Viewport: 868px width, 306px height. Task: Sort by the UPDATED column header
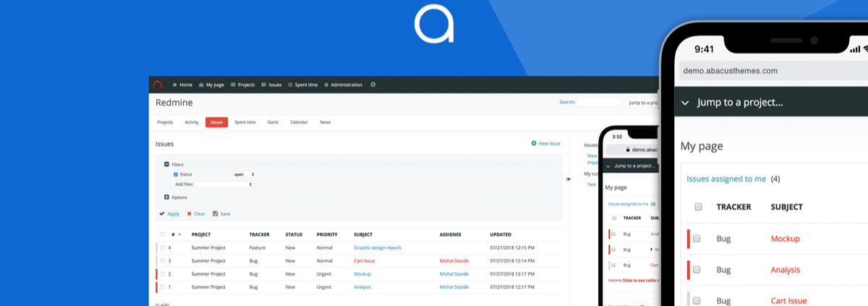501,234
